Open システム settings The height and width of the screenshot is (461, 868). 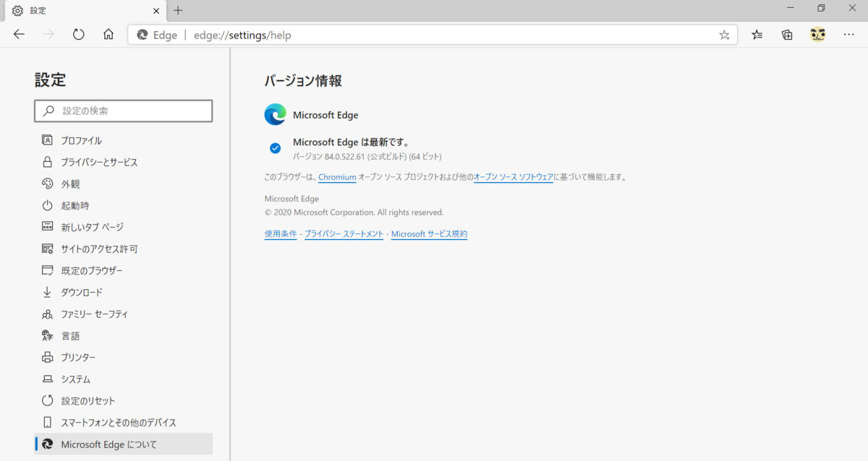[124, 379]
